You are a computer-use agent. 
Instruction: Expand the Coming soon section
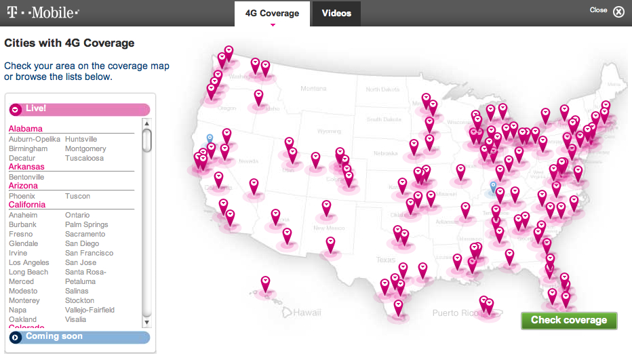click(16, 338)
